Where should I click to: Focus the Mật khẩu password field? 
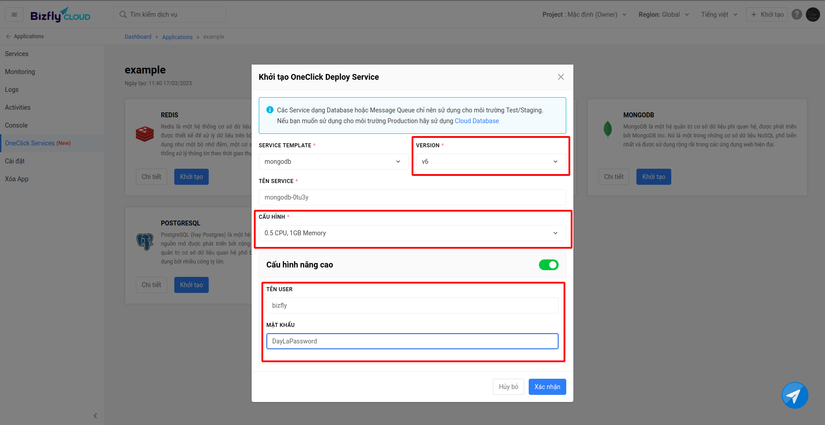[x=412, y=341]
